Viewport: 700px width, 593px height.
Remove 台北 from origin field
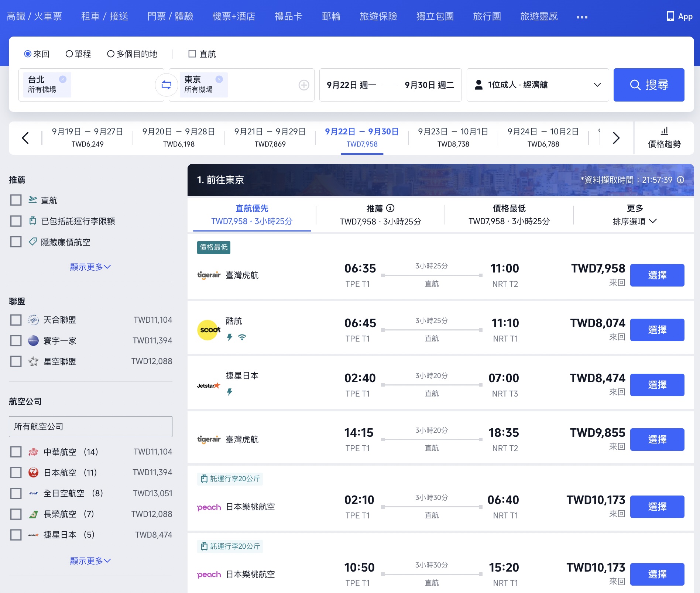[x=63, y=79]
